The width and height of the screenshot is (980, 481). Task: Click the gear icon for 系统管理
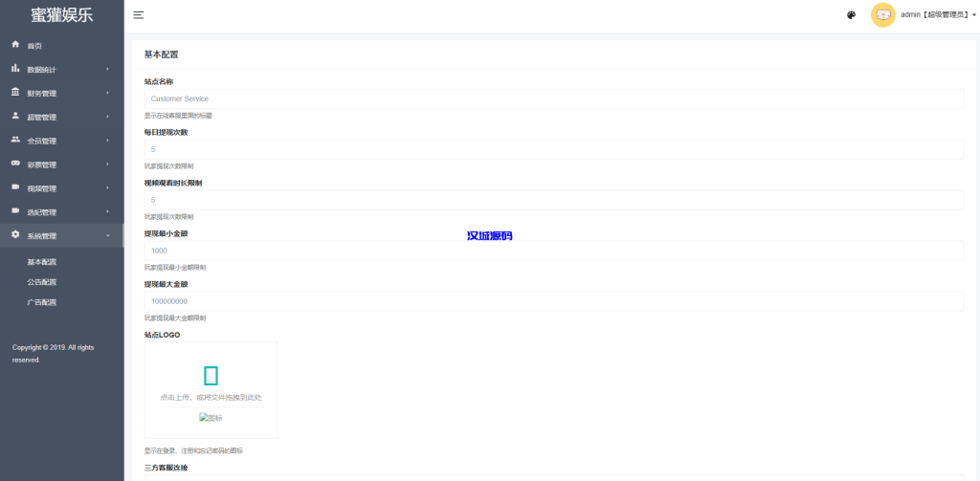[15, 235]
